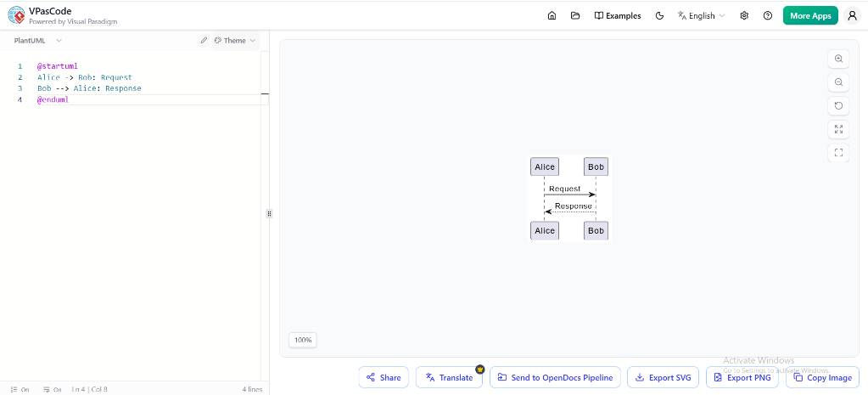Click the Request message label in diagram
The image size is (868, 395).
[564, 189]
